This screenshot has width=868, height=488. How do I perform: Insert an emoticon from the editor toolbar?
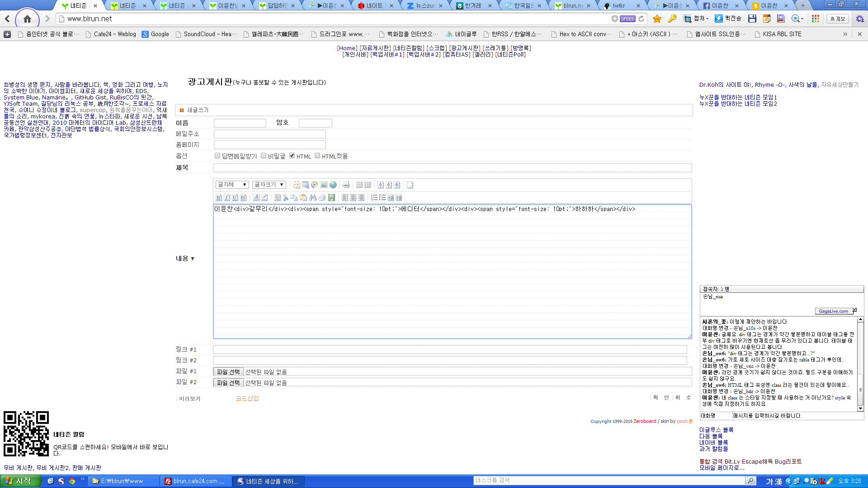click(x=297, y=185)
